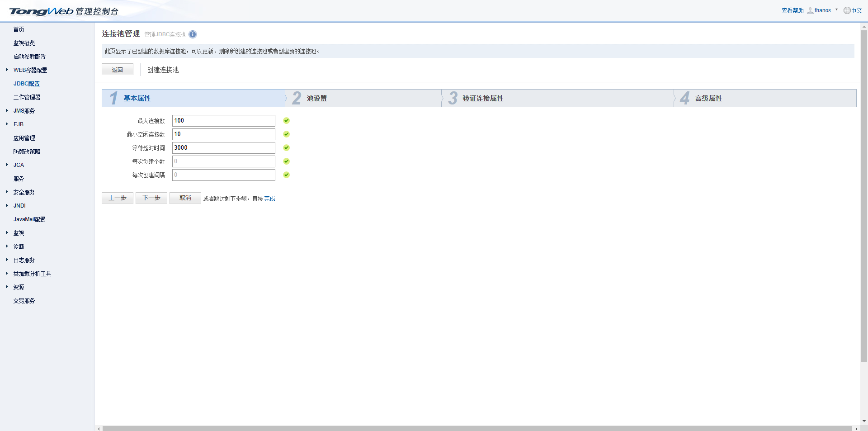Open 交易服务 in the sidebar
This screenshot has height=431, width=868.
pos(24,301)
